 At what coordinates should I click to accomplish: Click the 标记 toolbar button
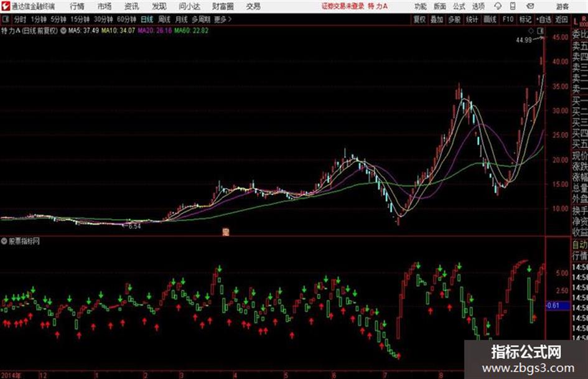click(x=525, y=19)
